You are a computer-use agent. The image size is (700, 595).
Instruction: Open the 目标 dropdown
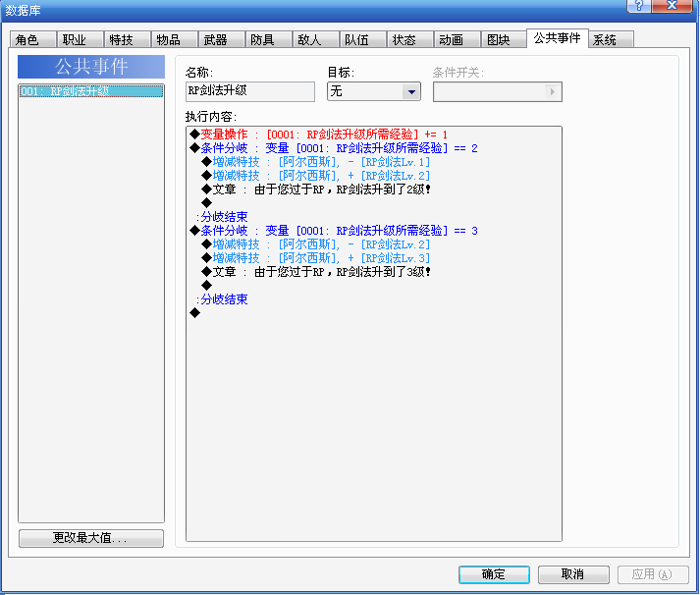tap(374, 91)
